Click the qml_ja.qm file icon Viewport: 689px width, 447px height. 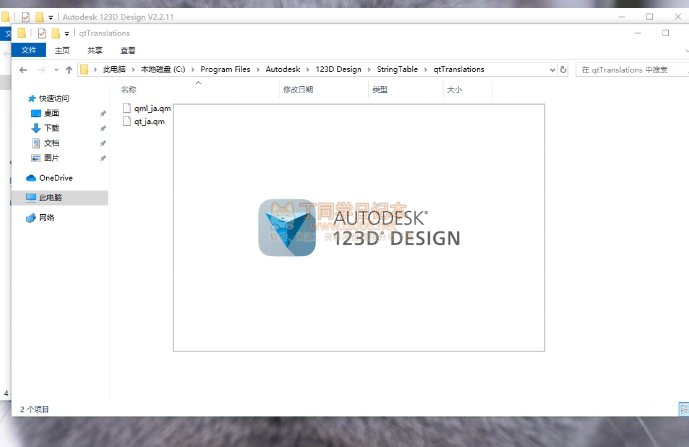[x=127, y=108]
